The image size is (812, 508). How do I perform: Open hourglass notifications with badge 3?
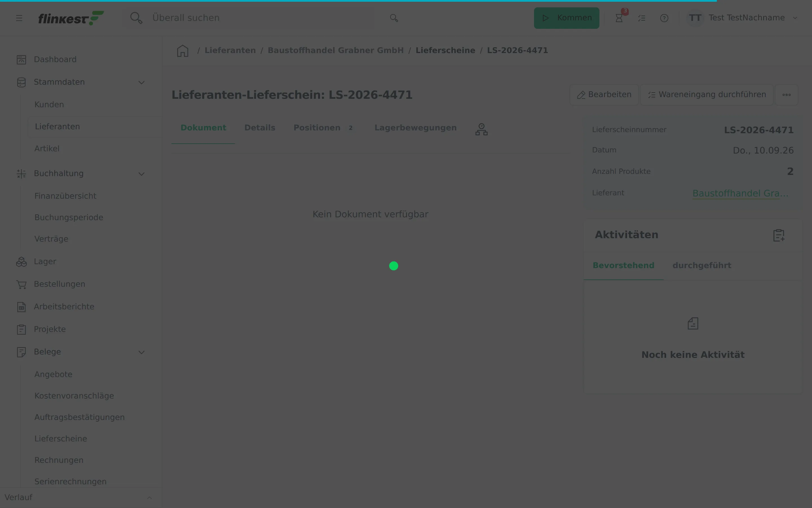tap(619, 18)
